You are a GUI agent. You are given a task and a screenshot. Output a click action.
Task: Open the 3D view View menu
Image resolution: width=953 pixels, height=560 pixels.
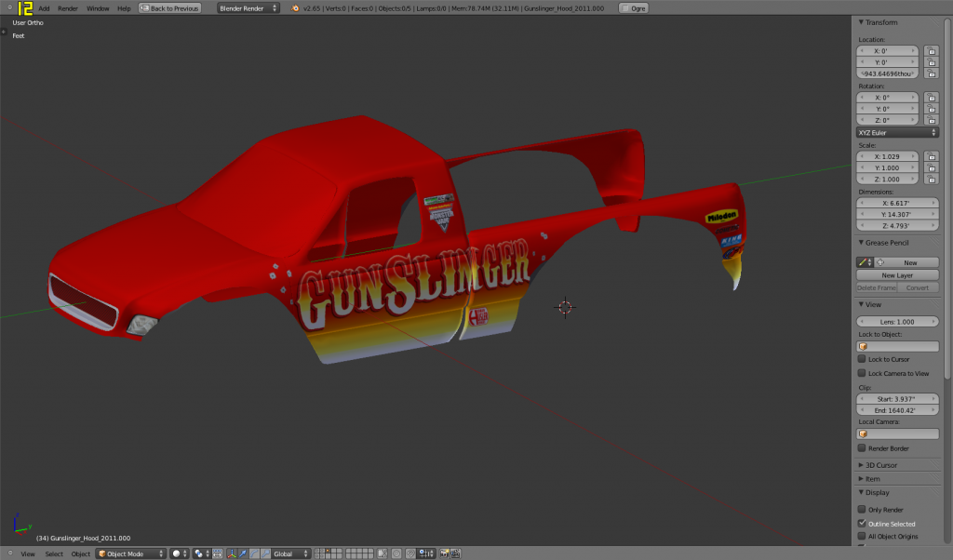[28, 553]
